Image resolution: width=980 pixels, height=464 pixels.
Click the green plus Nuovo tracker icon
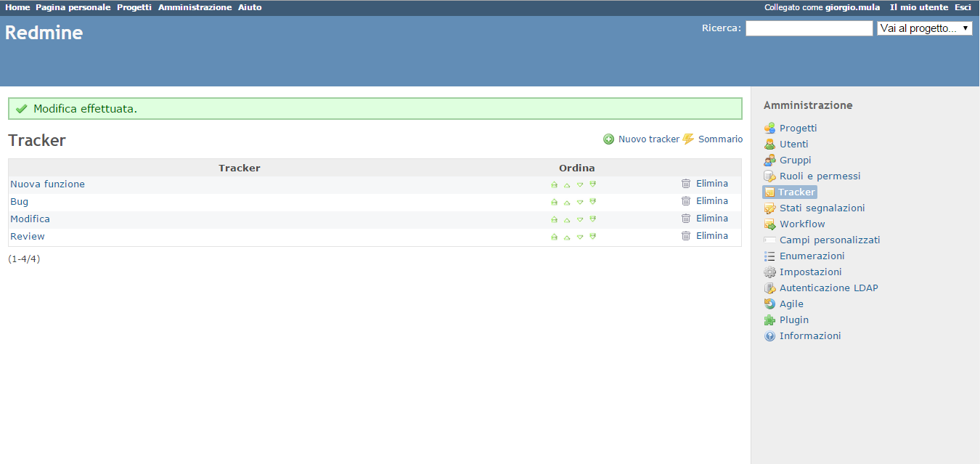(608, 139)
